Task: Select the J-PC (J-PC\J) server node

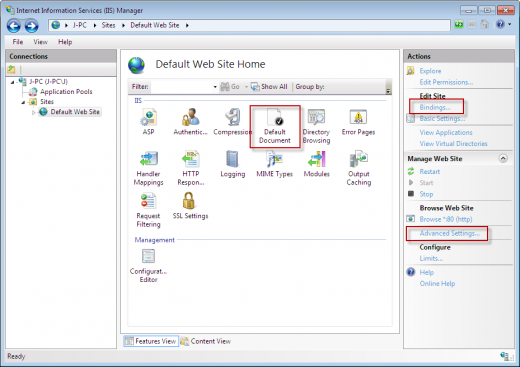Action: coord(48,81)
